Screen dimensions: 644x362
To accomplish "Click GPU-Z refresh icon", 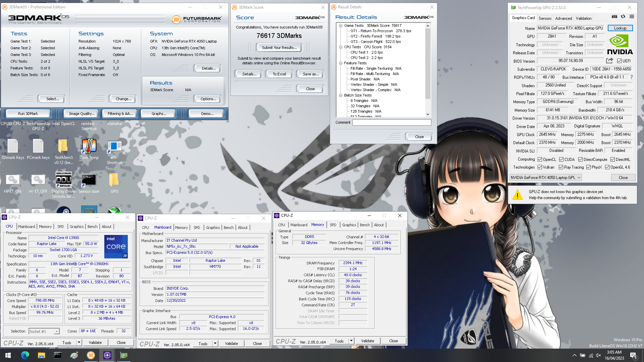I will 623,17.
